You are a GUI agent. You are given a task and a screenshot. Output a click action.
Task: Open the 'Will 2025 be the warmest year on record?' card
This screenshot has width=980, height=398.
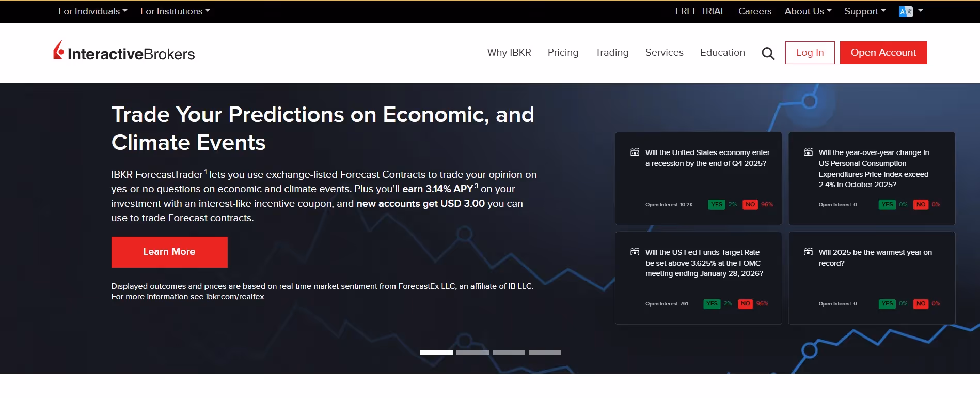point(872,278)
